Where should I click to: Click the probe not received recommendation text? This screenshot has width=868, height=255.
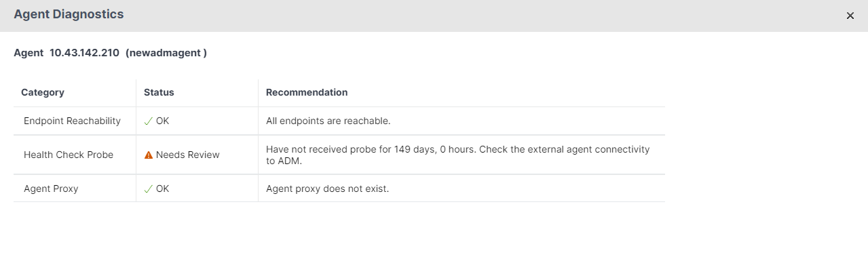[458, 155]
